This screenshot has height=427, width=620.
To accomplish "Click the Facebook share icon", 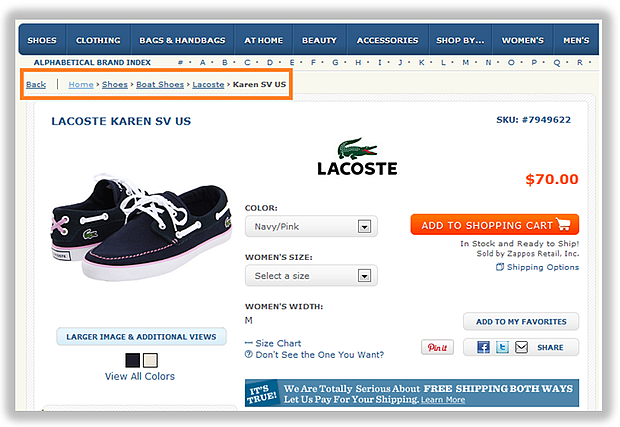I will point(484,347).
